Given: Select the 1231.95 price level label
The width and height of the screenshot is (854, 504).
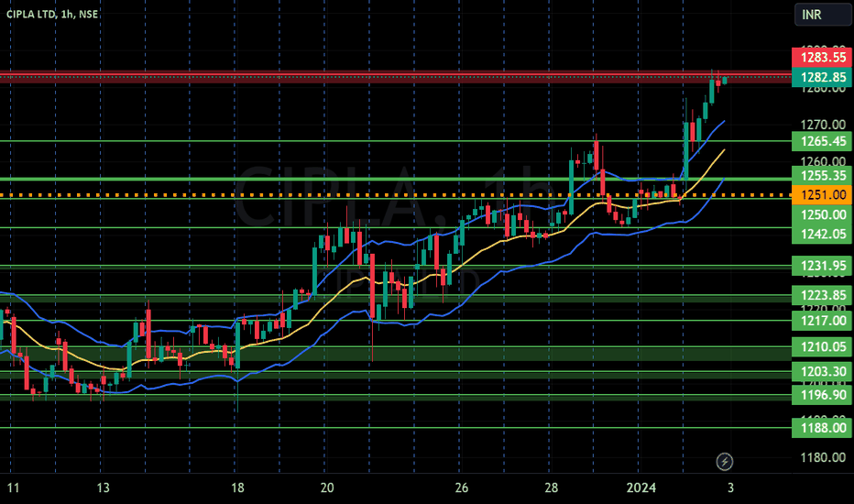Looking at the screenshot, I should pos(822,266).
